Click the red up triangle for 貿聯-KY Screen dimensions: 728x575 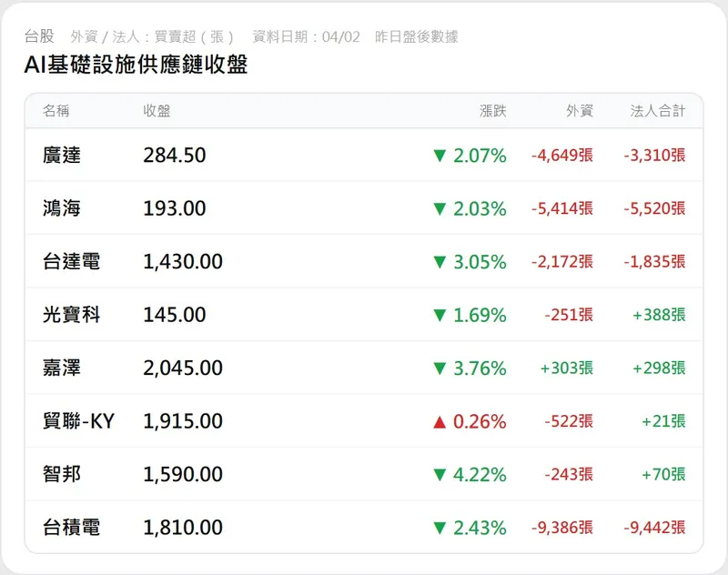coord(440,421)
